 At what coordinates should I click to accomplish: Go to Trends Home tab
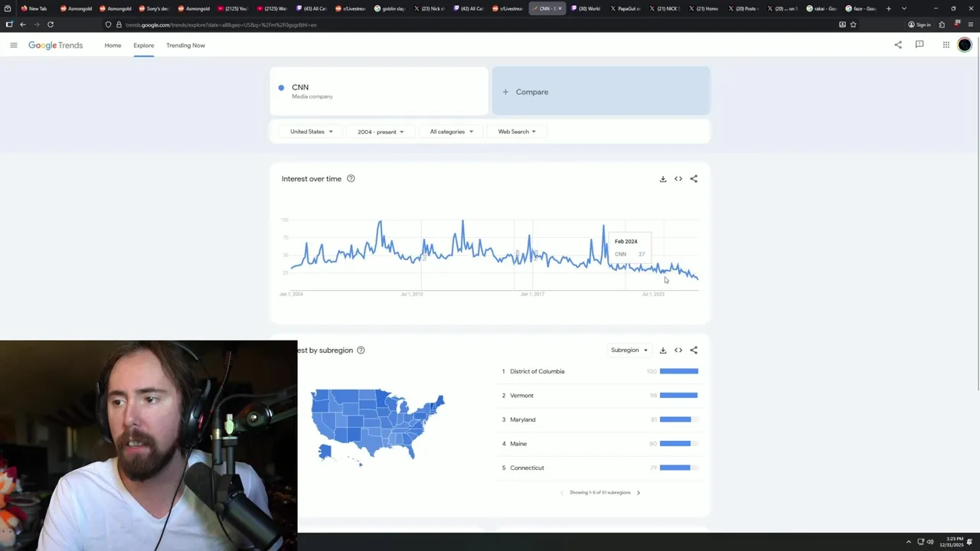tap(113, 45)
